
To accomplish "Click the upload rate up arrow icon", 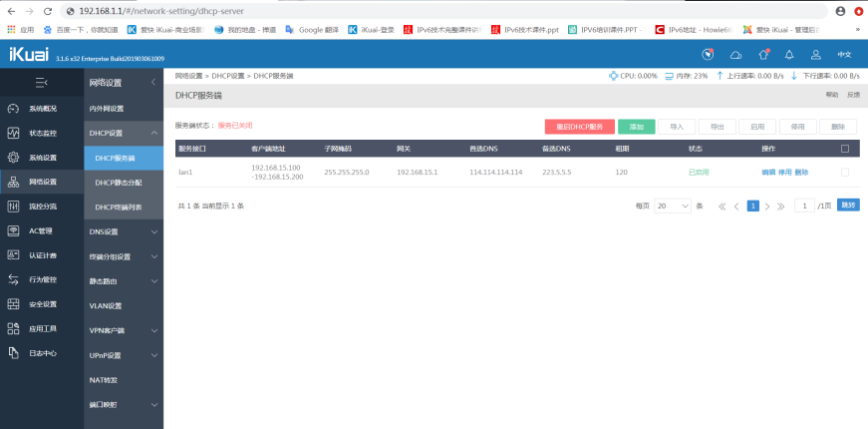I will coord(720,76).
